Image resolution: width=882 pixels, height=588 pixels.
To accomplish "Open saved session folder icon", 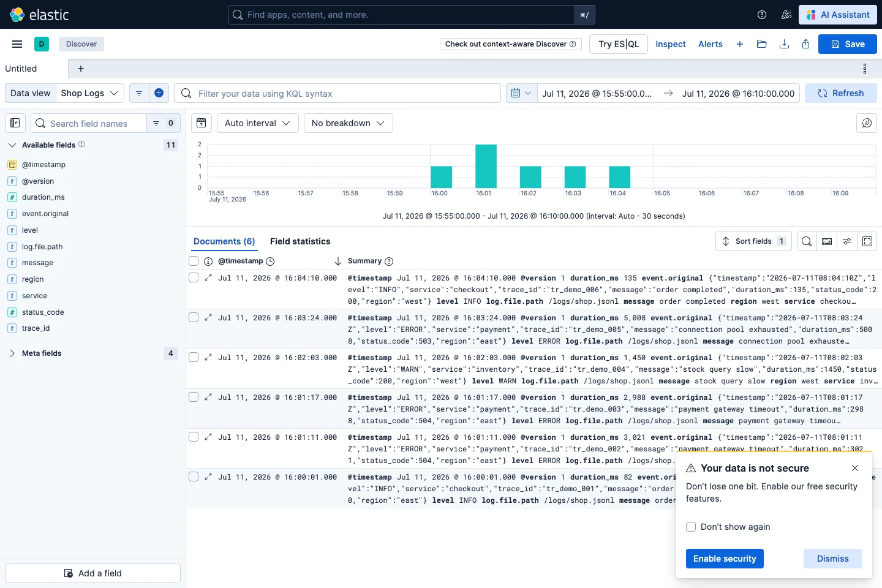I will click(762, 44).
